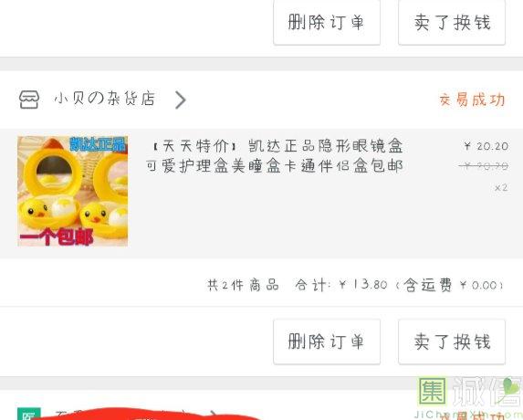
Task: Open the 小贝の杂货店 store name link
Action: pyautogui.click(x=104, y=100)
